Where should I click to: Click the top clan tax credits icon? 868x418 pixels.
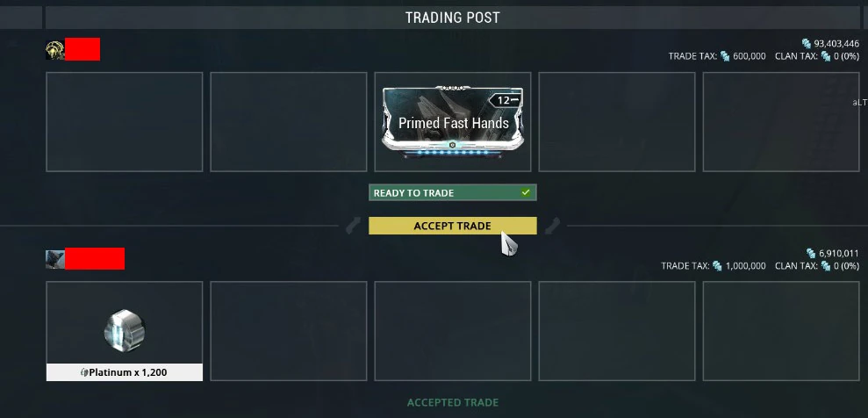(826, 56)
